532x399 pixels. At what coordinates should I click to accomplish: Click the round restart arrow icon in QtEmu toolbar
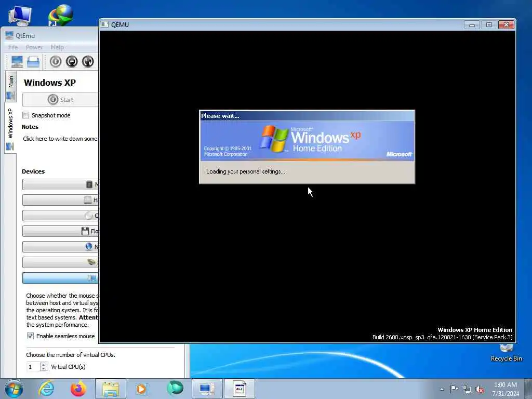pyautogui.click(x=88, y=61)
